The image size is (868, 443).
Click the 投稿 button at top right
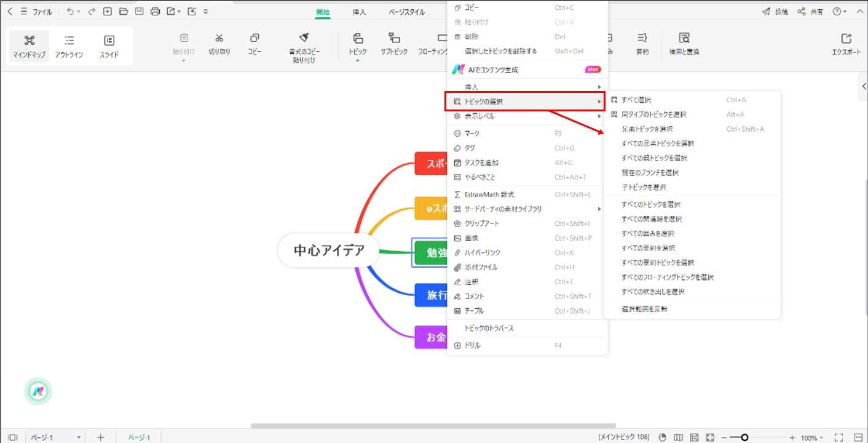(x=775, y=11)
